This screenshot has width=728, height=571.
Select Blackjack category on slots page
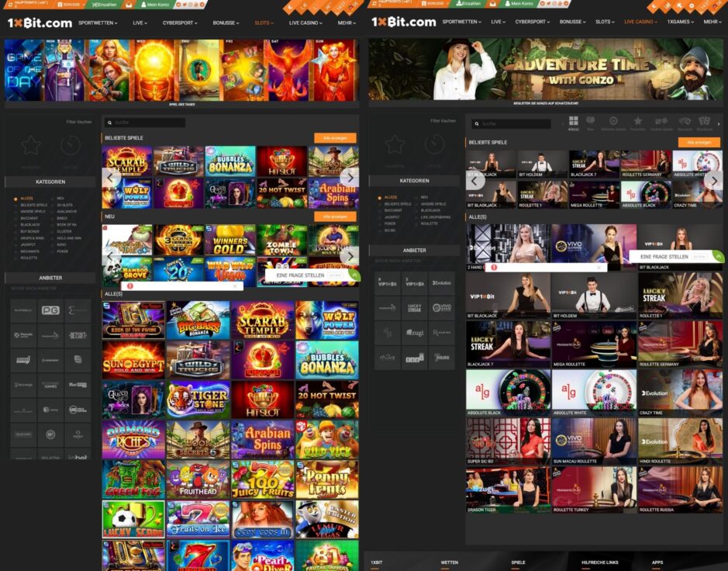tap(30, 225)
